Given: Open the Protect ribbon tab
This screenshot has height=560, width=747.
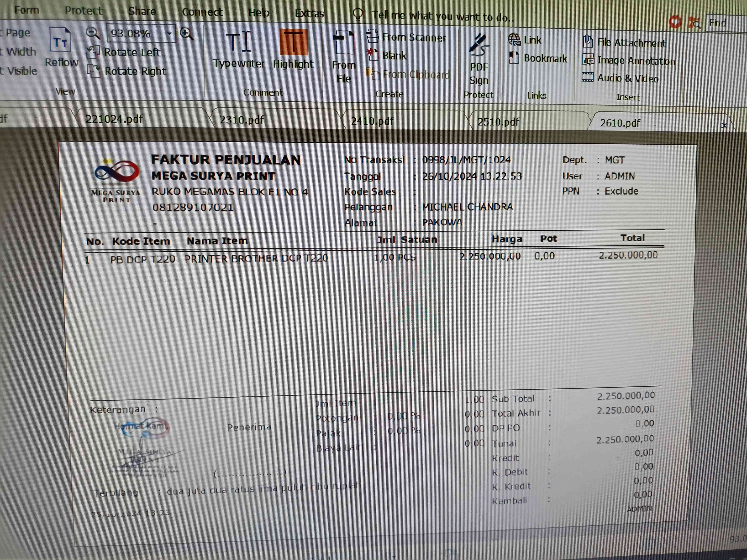Looking at the screenshot, I should click(83, 11).
